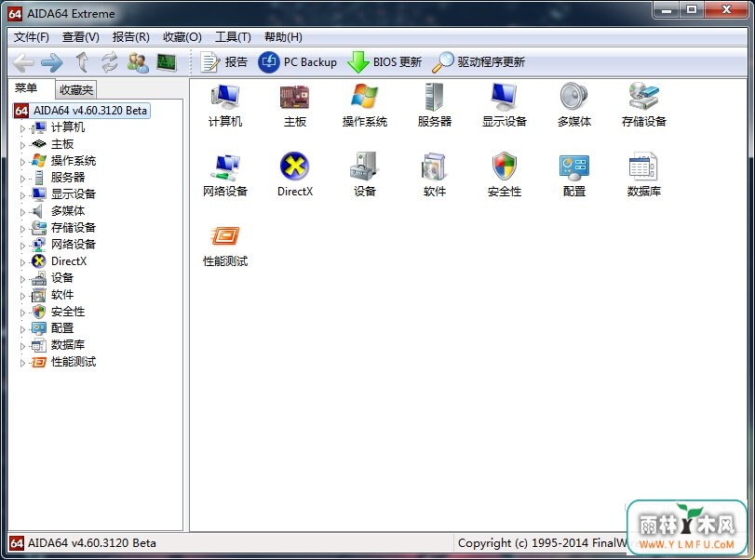The width and height of the screenshot is (755, 560).
Task: Open the green monitor graph toolbar icon
Action: [167, 62]
